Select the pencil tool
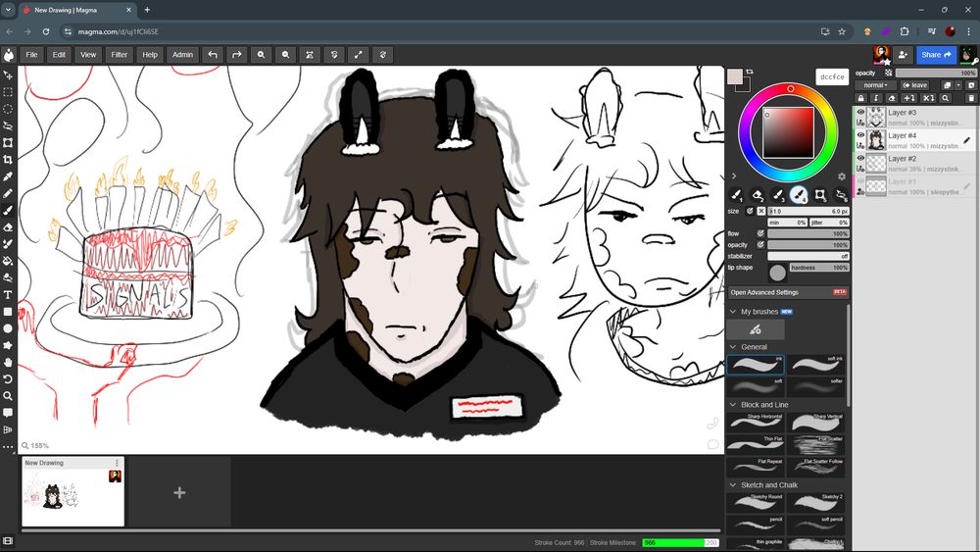Viewport: 980px width, 552px height. click(x=8, y=194)
